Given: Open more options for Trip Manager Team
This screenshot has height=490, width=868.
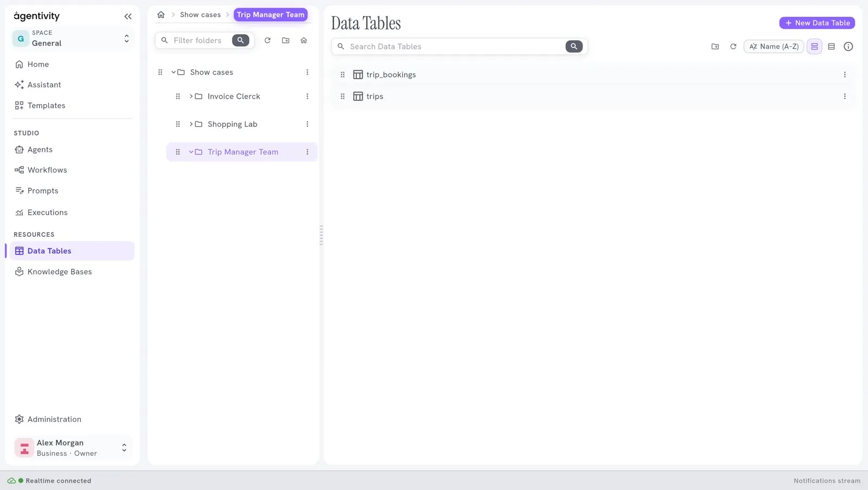Looking at the screenshot, I should pos(307,152).
